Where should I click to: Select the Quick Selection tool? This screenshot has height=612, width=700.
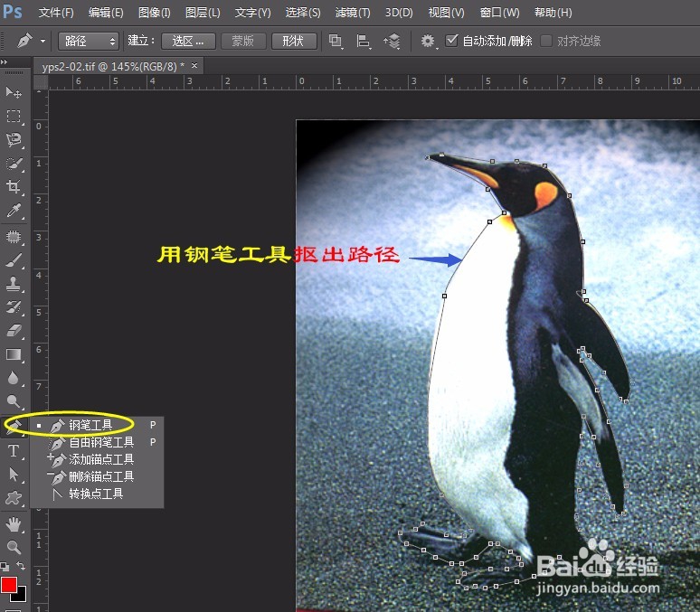(x=14, y=164)
